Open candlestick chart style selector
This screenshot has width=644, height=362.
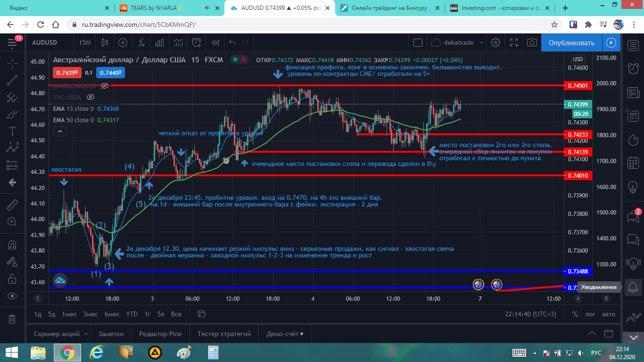coord(105,43)
